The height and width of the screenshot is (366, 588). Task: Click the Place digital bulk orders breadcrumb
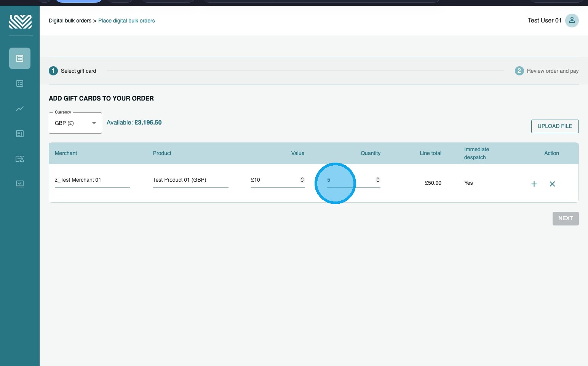click(x=126, y=21)
